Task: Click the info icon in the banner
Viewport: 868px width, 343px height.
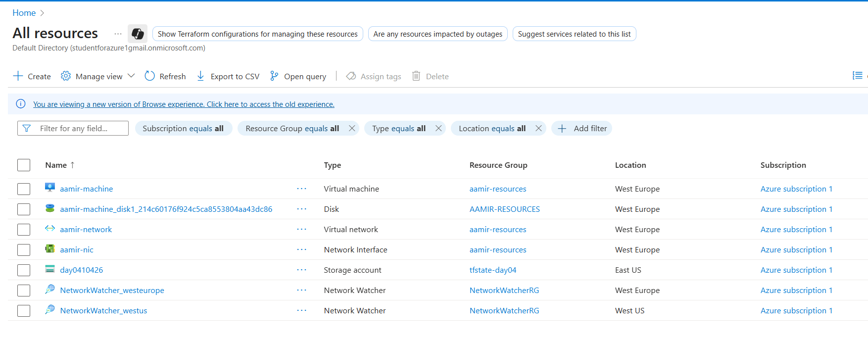Action: pos(21,104)
